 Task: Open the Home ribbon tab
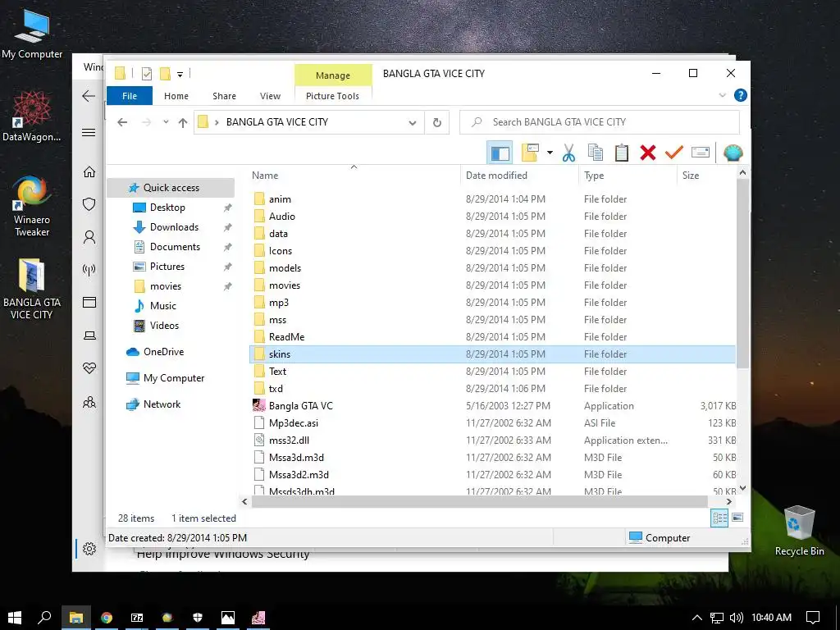176,96
